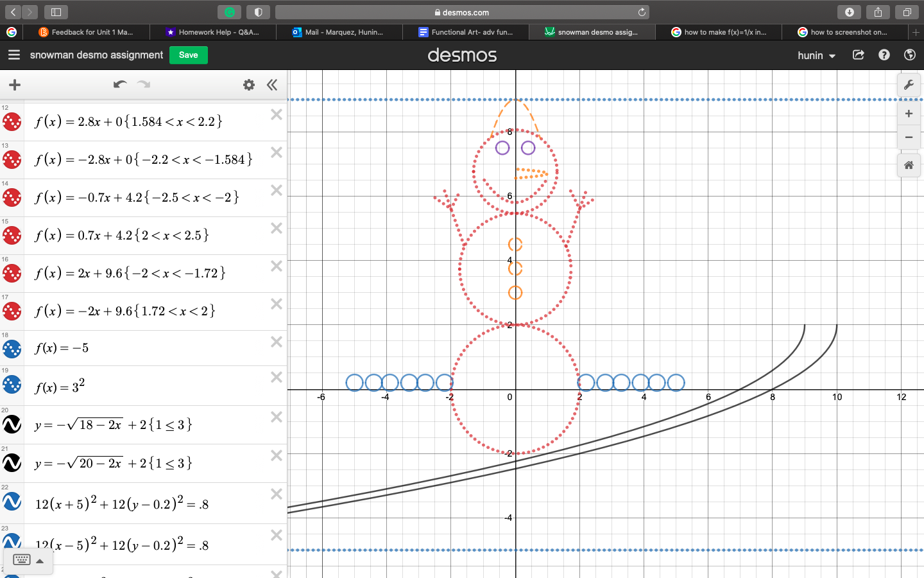The height and width of the screenshot is (578, 924).
Task: Edit the 12(x+5)² + 12(y−0.2)² expression
Action: (122, 503)
